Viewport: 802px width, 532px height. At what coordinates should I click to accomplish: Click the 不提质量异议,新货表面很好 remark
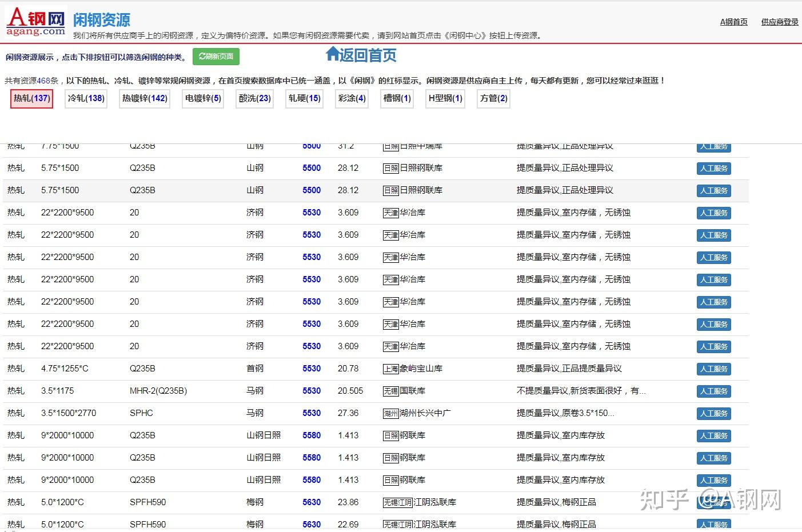(x=581, y=391)
